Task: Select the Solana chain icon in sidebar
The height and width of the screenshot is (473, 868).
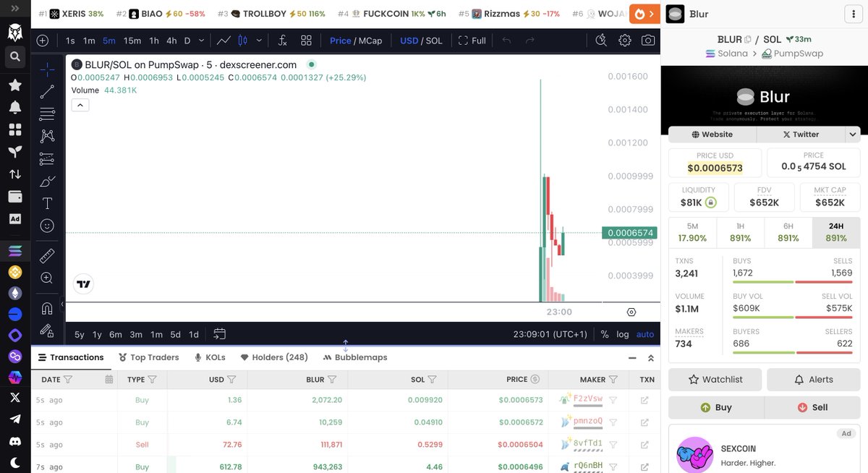Action: click(x=14, y=251)
